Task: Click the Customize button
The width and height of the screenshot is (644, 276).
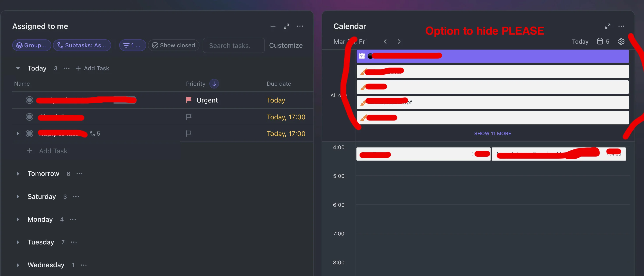Action: click(x=286, y=45)
